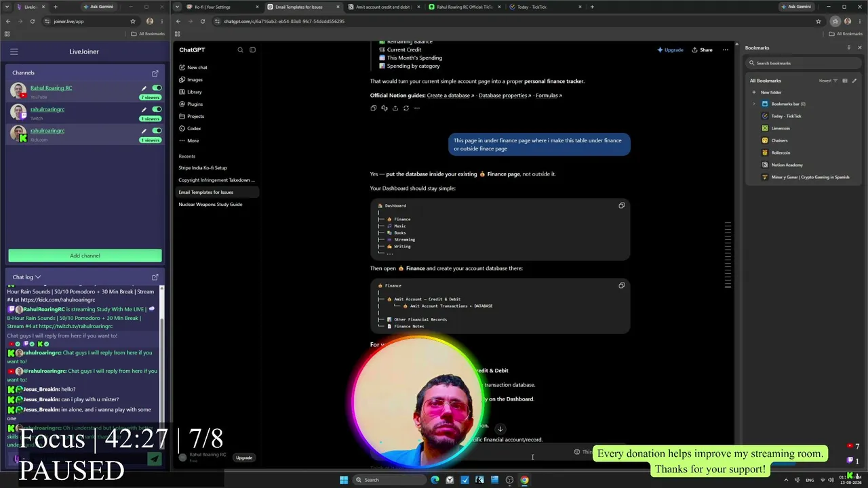Edit the Rahul Roaring RC YouTube channel
Viewport: 868px width, 488px height.
(x=144, y=88)
